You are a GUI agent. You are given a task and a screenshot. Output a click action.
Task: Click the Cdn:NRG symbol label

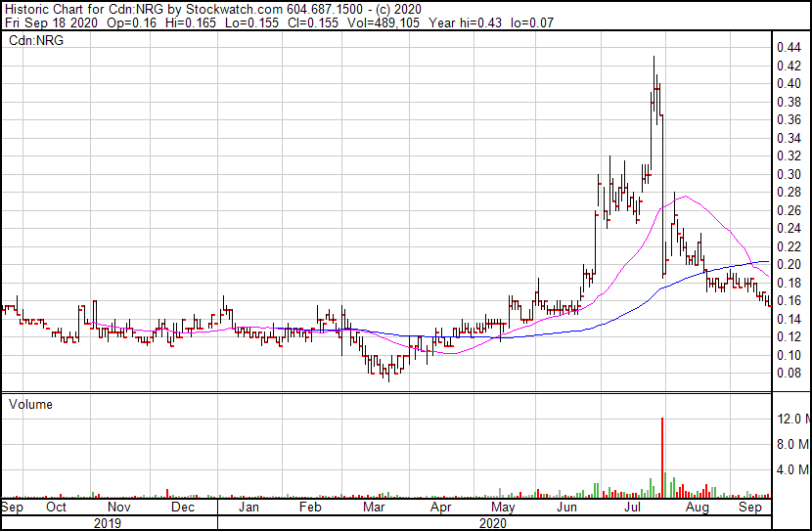(36, 40)
